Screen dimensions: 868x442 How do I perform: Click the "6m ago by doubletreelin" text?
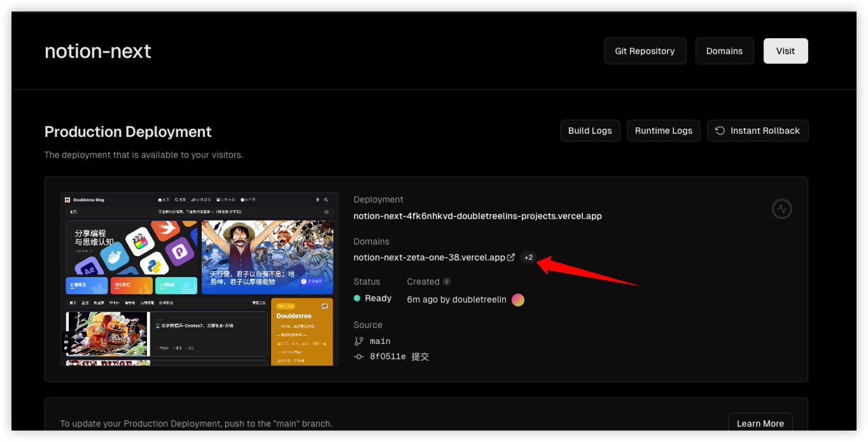(x=457, y=299)
